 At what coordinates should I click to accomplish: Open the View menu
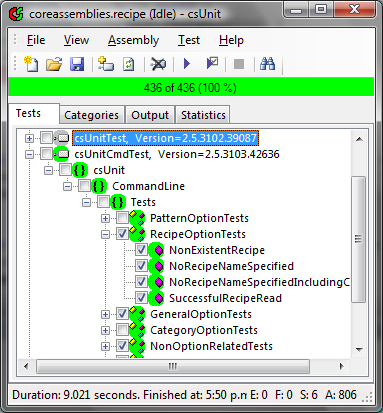click(76, 40)
